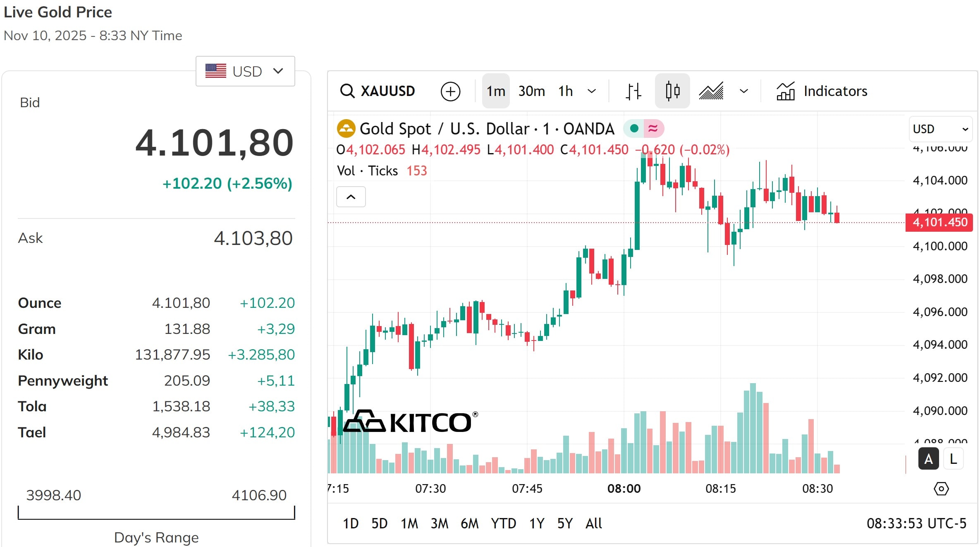Enable logarithmic scale with the L button
980x547 pixels.
click(952, 458)
